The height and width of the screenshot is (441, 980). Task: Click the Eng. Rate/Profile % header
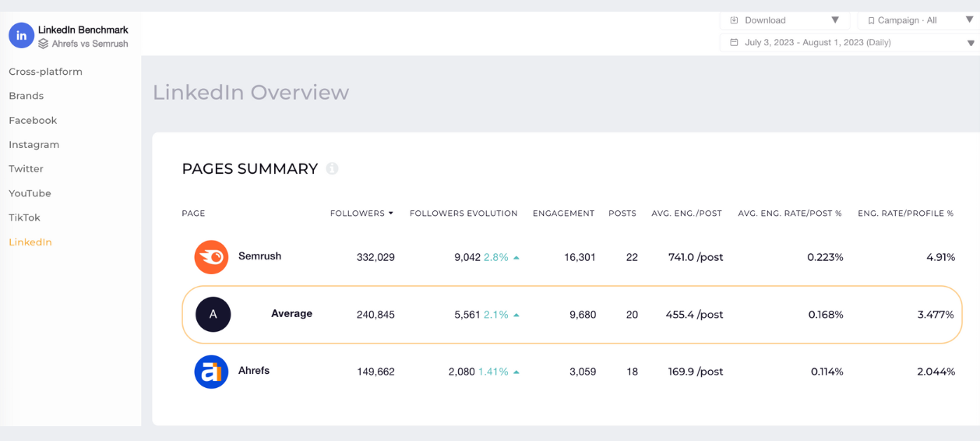click(x=906, y=213)
